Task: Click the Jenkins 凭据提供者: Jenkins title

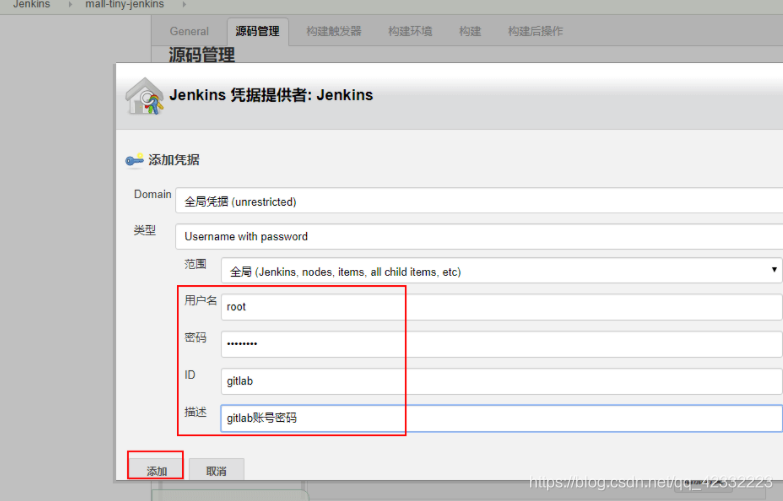Action: click(271, 95)
